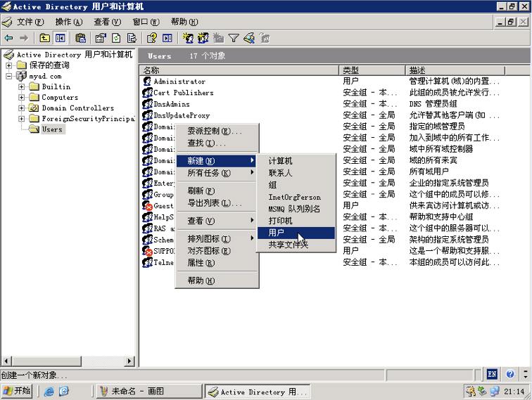This screenshot has width=532, height=400.
Task: Click the Cert Publishers group icon
Action: [147, 93]
